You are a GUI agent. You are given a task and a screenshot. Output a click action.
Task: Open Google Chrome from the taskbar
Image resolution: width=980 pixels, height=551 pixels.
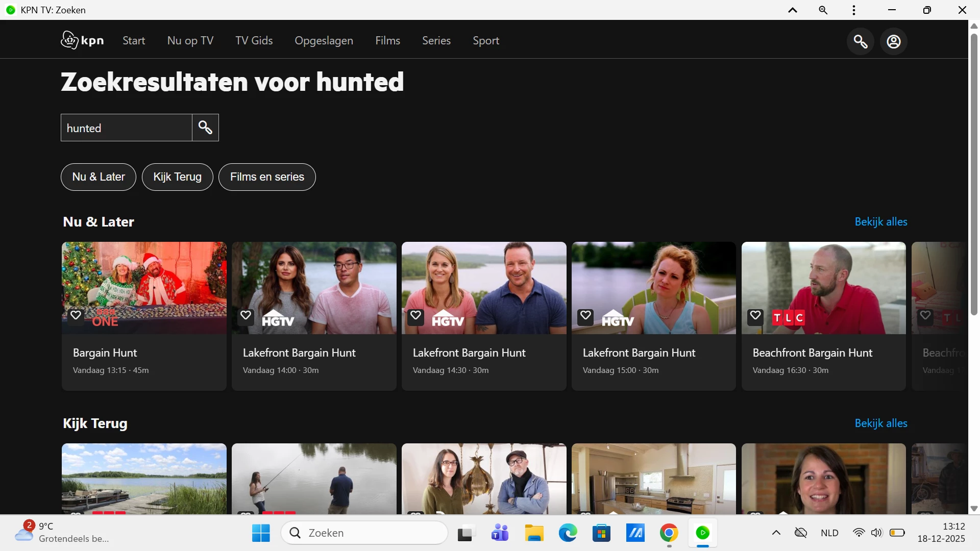coord(669,533)
